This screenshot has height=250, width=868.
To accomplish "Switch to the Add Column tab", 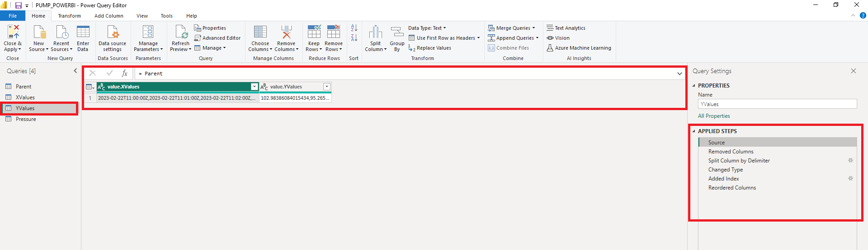I will point(109,16).
